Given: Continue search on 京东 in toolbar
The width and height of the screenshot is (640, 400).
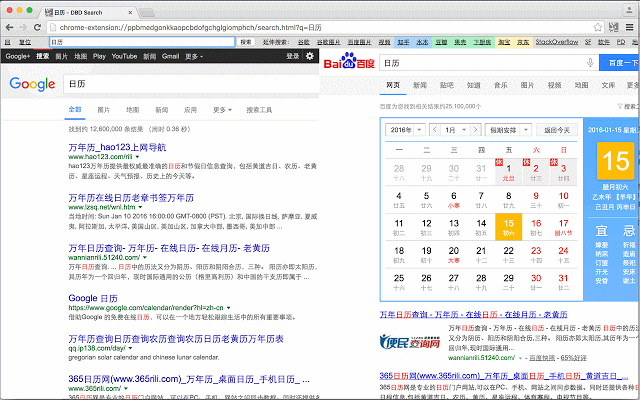Looking at the screenshot, I should (523, 42).
